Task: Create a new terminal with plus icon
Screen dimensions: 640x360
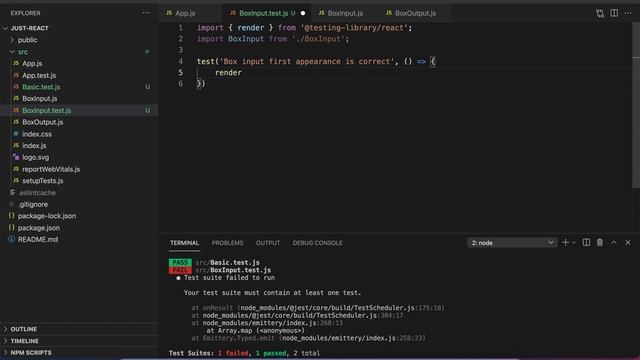Action: pyautogui.click(x=565, y=242)
